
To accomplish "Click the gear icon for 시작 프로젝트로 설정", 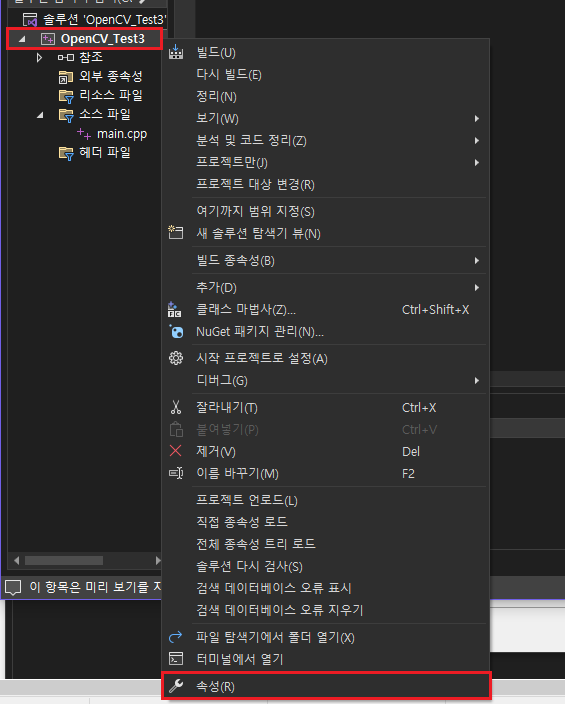I will tap(176, 358).
